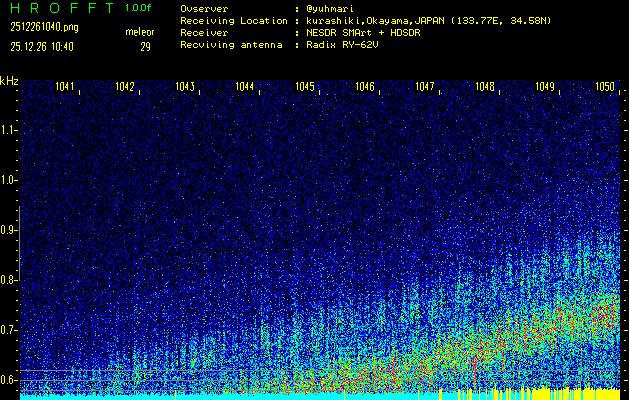Click the NESDR SMArt + HDSDR receiver text

[x=365, y=32]
